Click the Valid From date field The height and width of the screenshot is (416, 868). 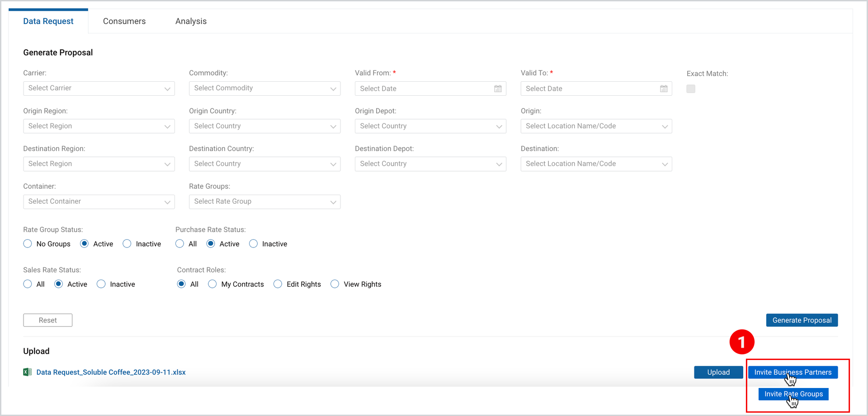point(430,89)
